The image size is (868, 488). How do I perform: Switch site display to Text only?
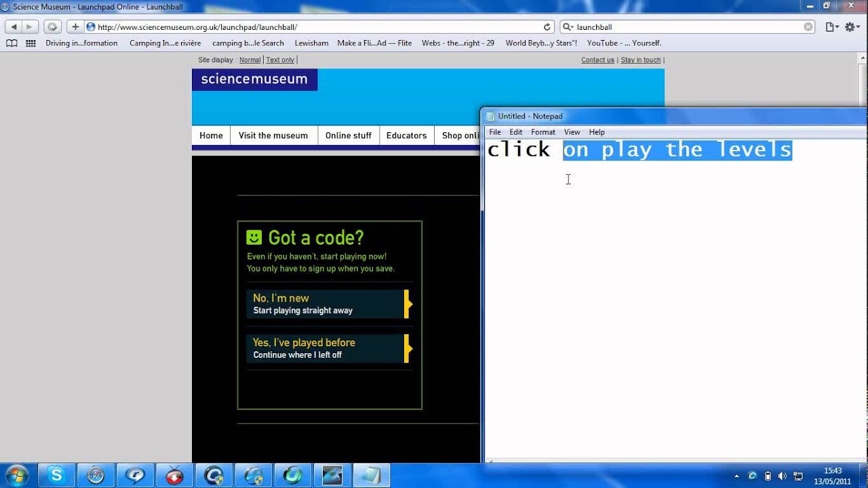point(280,60)
